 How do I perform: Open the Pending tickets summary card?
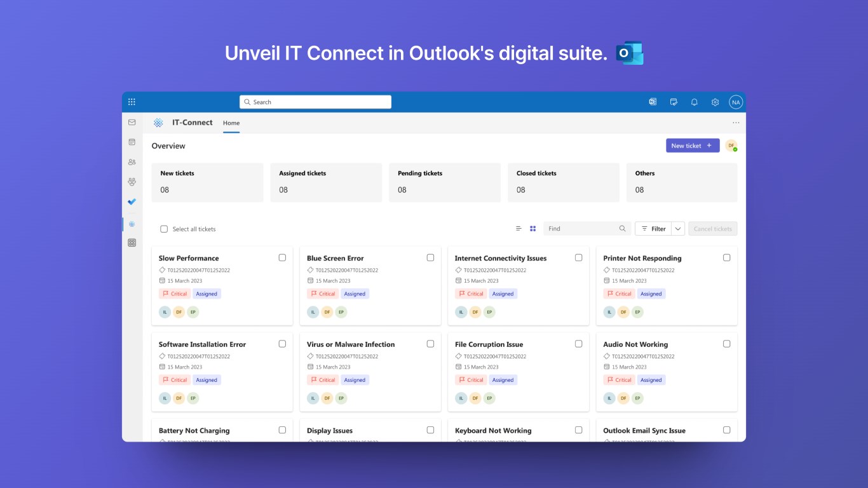tap(445, 182)
